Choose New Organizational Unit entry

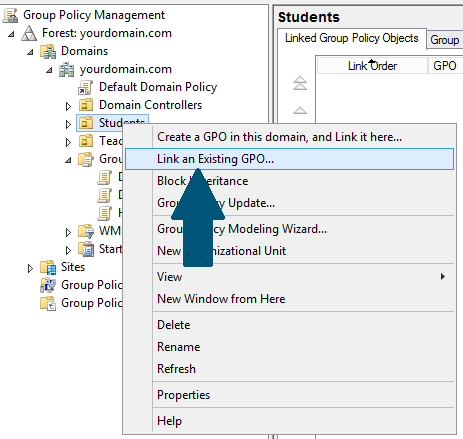point(289,251)
